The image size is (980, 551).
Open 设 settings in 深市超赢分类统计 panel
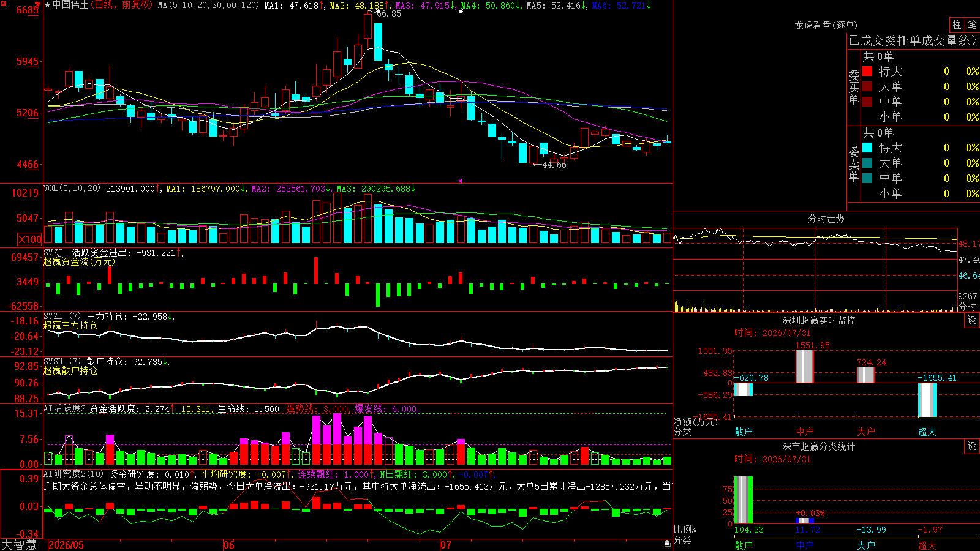(972, 446)
